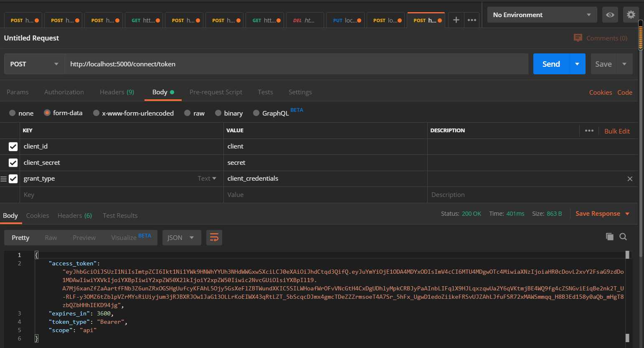Select GraphQL body type
The width and height of the screenshot is (644, 348).
pos(256,113)
